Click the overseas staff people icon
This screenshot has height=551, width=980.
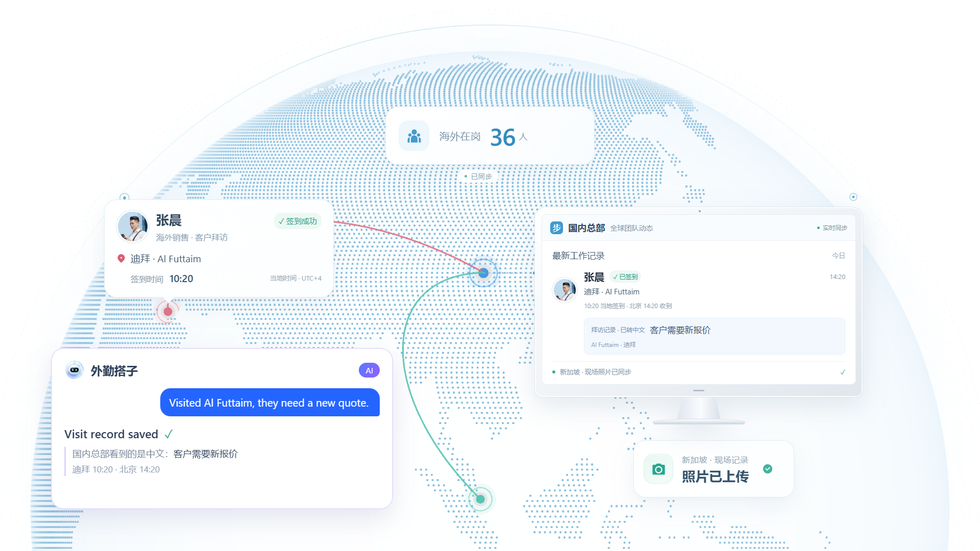(414, 136)
